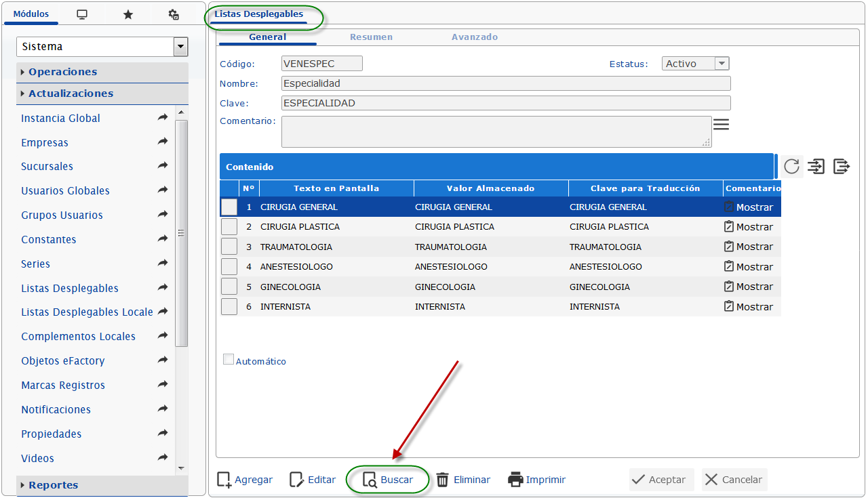Select the checkbox for the INTERNISTA row
The width and height of the screenshot is (868, 498).
pyautogui.click(x=229, y=307)
